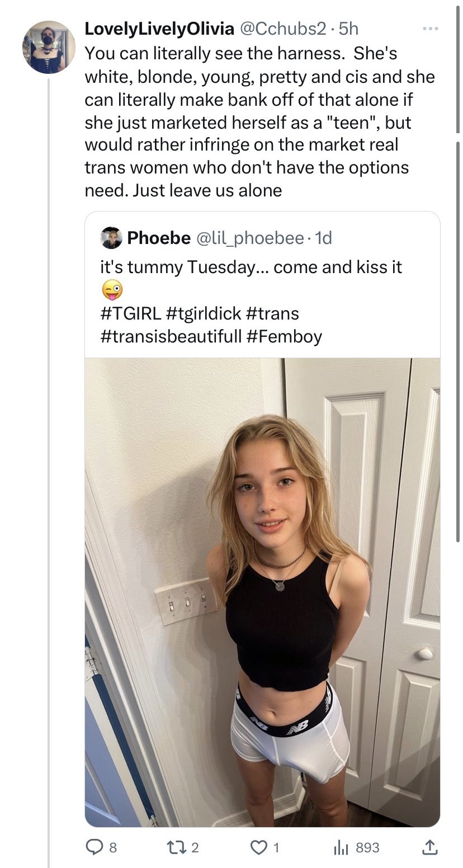463x868 pixels.
Task: Click the share upload arrow icon
Action: coord(429,847)
